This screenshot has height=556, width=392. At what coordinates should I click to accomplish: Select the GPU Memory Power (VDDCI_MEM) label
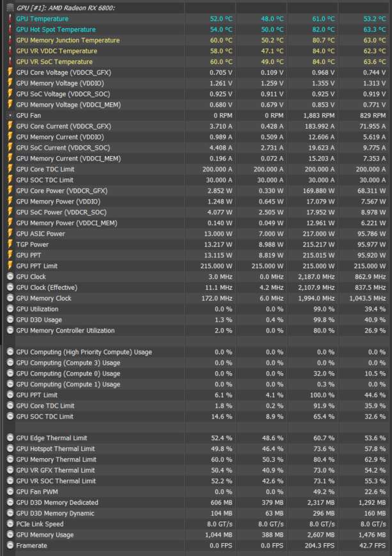tap(67, 223)
